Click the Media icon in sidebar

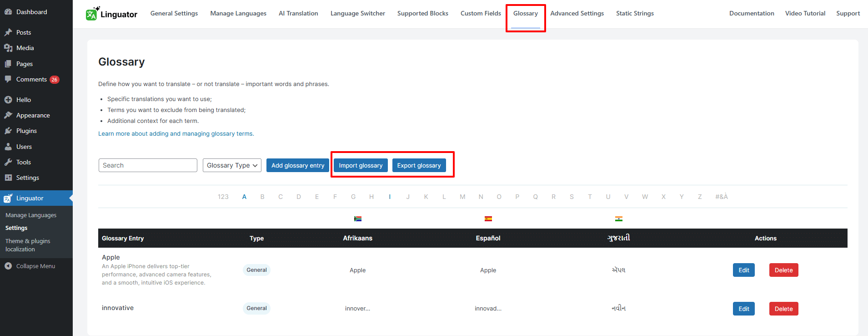pyautogui.click(x=8, y=48)
